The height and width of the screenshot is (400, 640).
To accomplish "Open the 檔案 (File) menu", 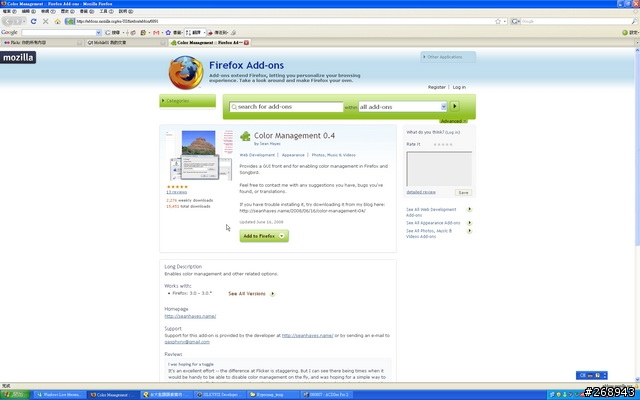I will [x=9, y=11].
